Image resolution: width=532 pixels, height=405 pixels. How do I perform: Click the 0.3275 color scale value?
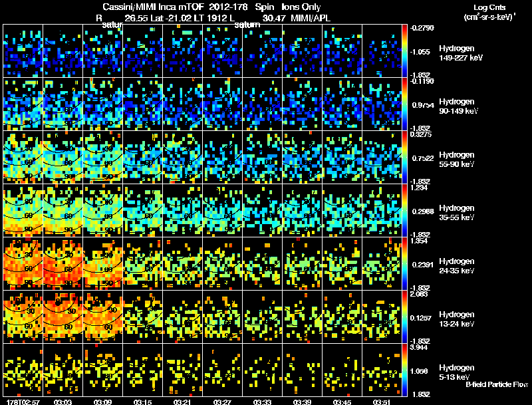point(421,134)
